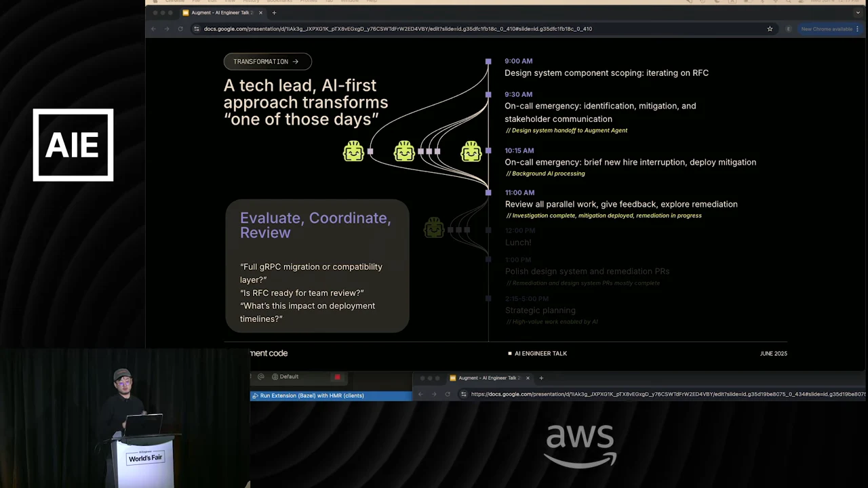Click the 'Design system handoff to Augment Agent' comment
868x488 pixels.
tap(567, 130)
